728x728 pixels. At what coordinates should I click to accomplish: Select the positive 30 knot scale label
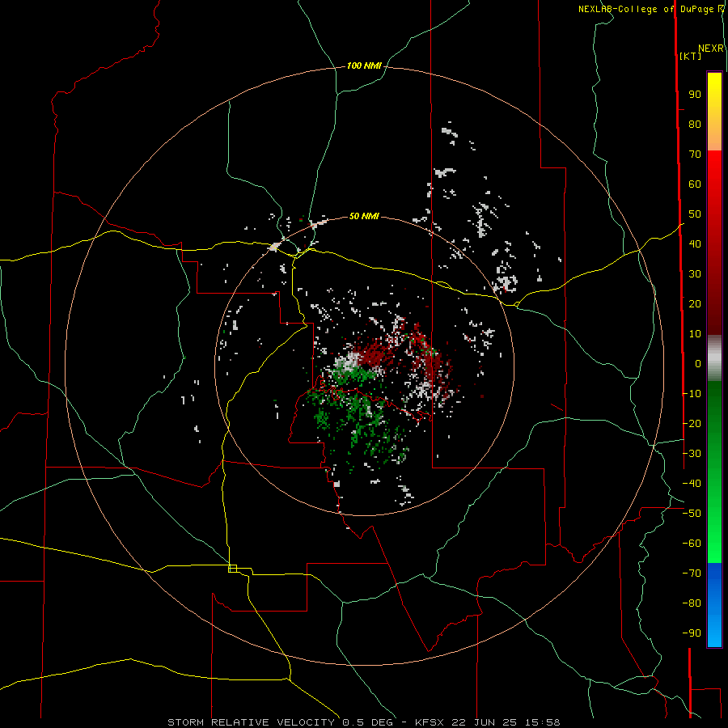[695, 274]
